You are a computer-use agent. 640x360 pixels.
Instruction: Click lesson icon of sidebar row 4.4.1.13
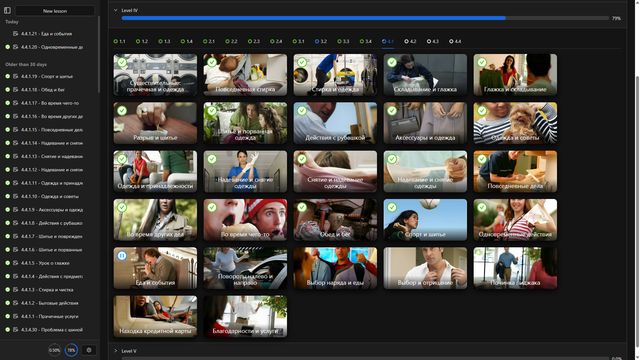[16, 156]
